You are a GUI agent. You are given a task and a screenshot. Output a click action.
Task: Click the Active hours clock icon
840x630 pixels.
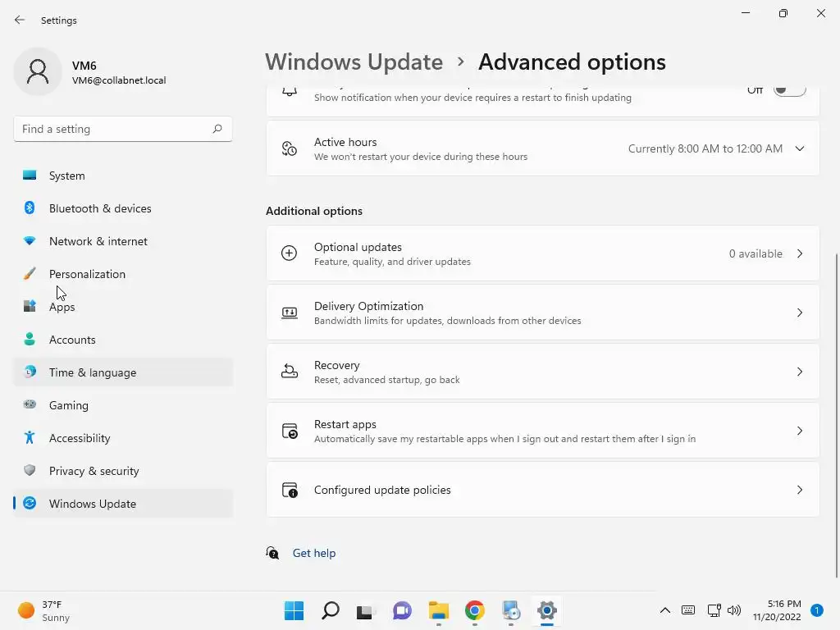click(290, 148)
